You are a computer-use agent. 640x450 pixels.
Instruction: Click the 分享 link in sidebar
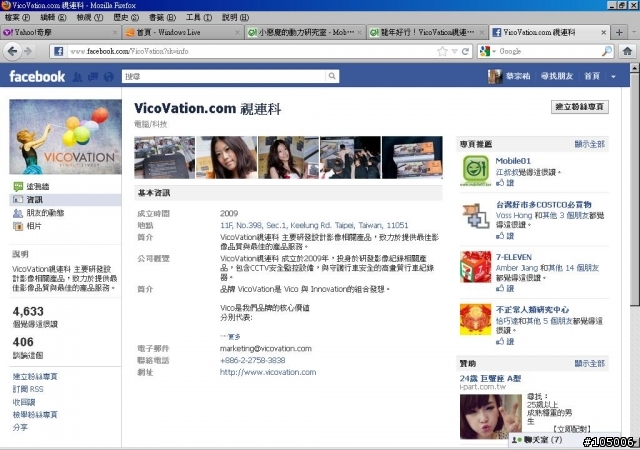click(x=20, y=428)
